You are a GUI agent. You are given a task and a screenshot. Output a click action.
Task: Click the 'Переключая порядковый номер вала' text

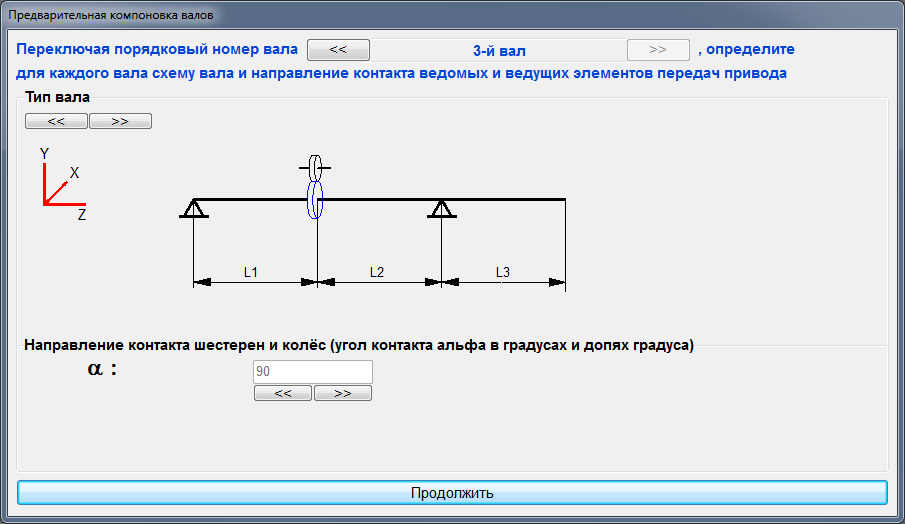tap(157, 49)
